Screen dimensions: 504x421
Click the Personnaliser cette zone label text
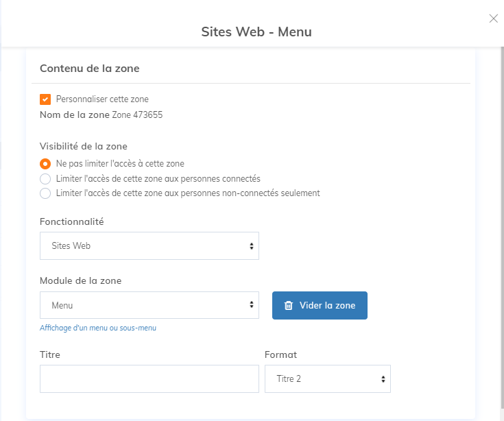click(x=102, y=99)
